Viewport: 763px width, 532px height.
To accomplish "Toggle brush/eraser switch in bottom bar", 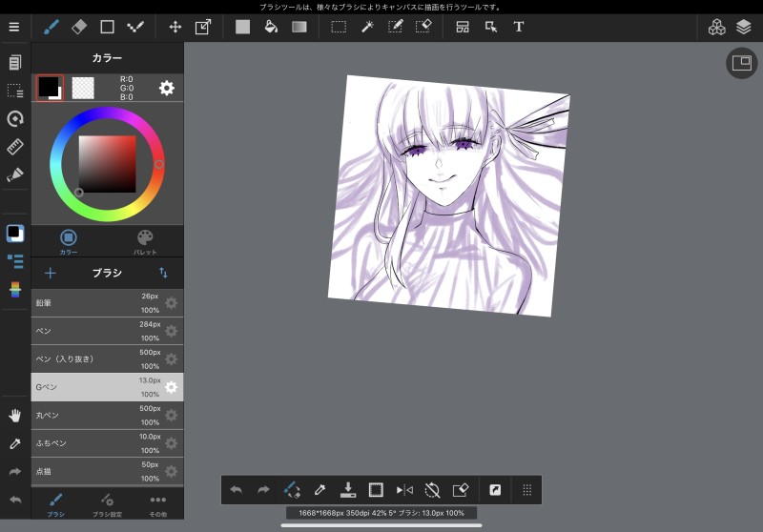I will [292, 490].
